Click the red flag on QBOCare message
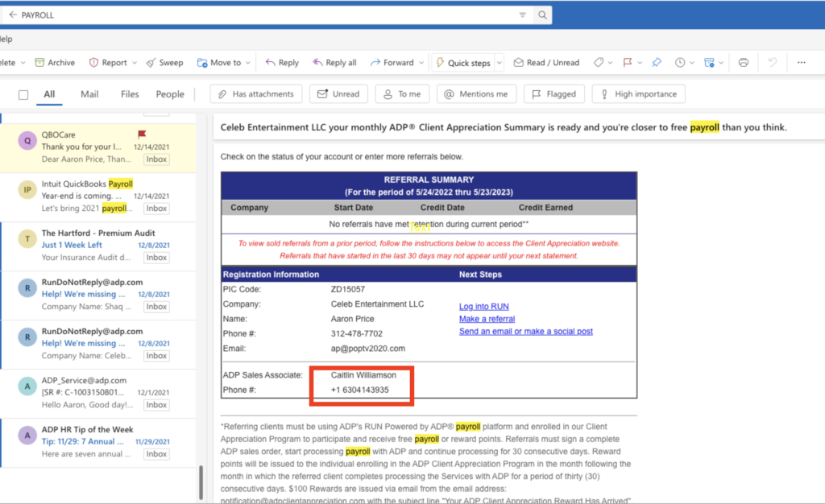The width and height of the screenshot is (825, 504). point(142,134)
